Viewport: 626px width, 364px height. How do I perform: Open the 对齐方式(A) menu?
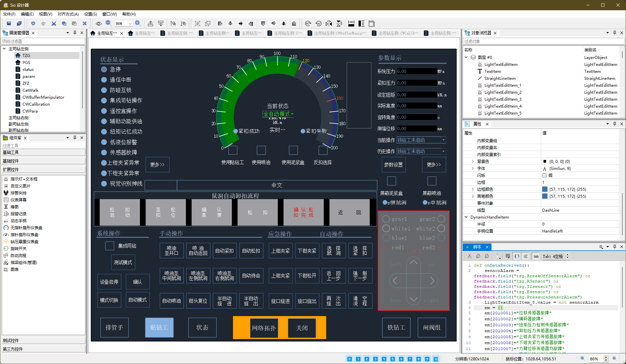click(x=68, y=14)
